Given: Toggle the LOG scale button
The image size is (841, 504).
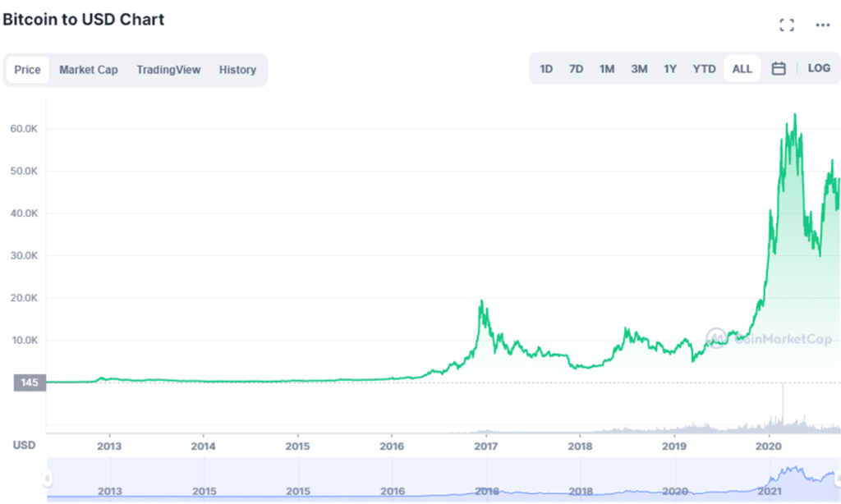Looking at the screenshot, I should (x=819, y=69).
